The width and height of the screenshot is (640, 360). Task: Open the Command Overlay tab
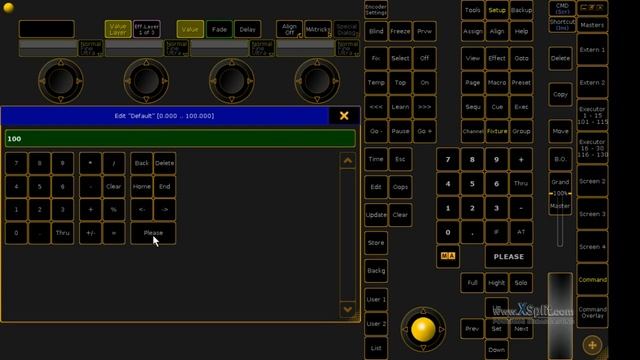(592, 312)
